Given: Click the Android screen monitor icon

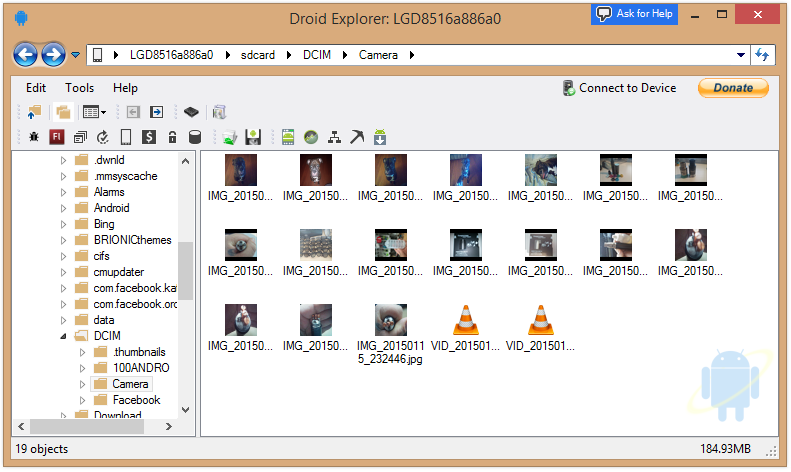Looking at the screenshot, I should [288, 137].
